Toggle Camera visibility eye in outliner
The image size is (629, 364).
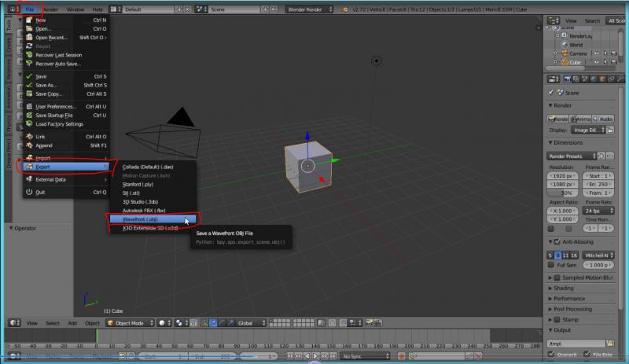pyautogui.click(x=597, y=53)
